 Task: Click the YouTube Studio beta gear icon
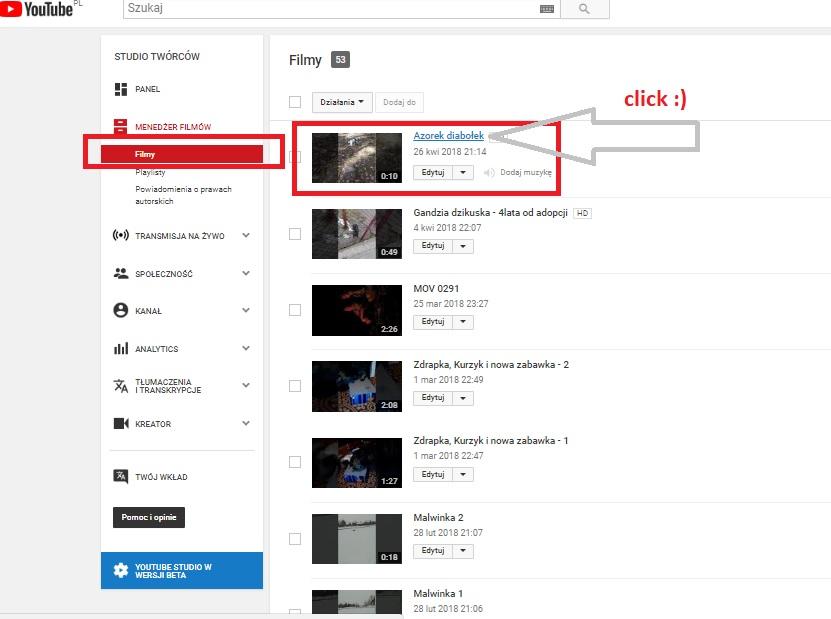click(x=121, y=570)
